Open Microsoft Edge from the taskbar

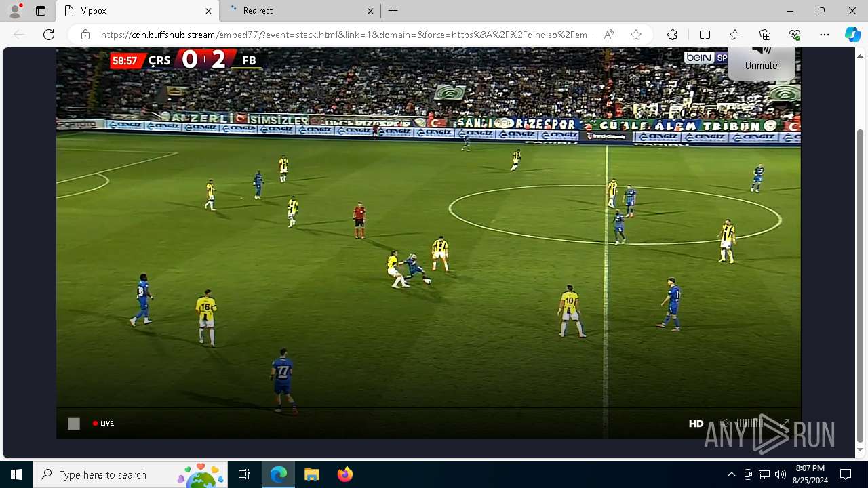click(279, 474)
